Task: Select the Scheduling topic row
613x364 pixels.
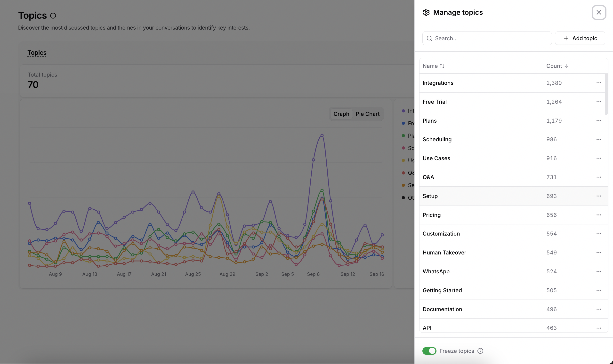Action: 513,139
